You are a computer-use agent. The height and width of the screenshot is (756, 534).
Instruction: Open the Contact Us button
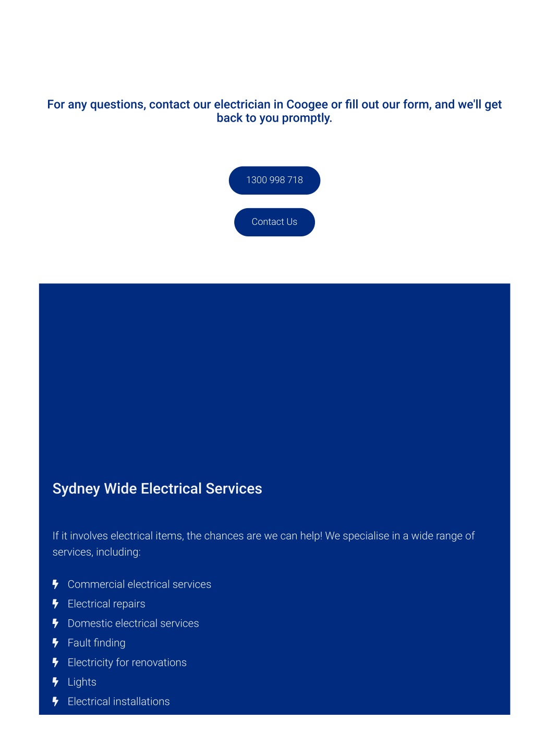pos(274,222)
